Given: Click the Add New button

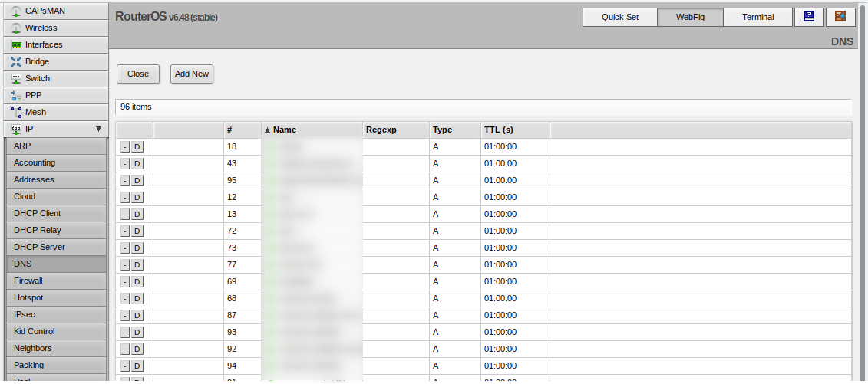Looking at the screenshot, I should pyautogui.click(x=192, y=74).
